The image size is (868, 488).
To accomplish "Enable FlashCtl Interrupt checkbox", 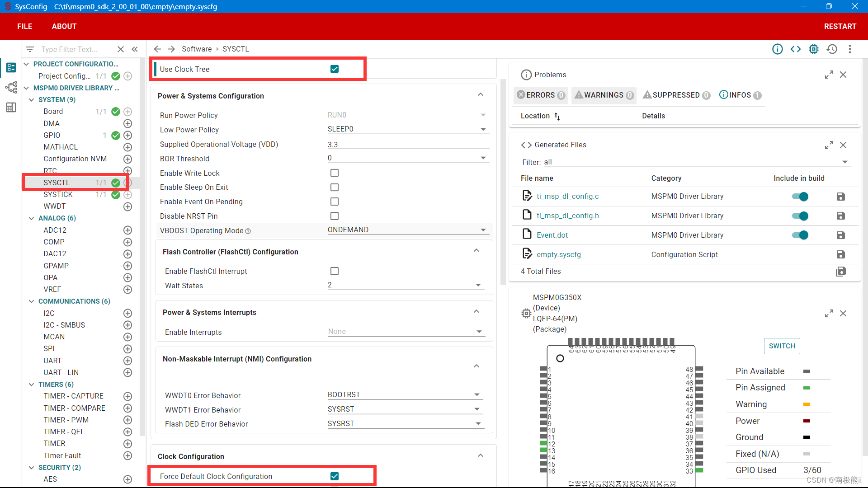I will click(x=335, y=271).
